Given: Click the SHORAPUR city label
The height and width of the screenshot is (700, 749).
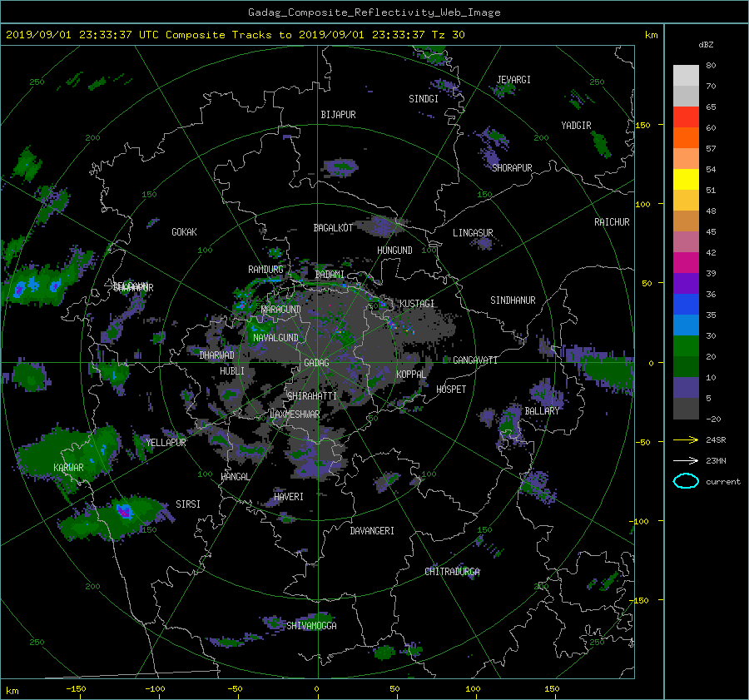Looking at the screenshot, I should click(512, 167).
